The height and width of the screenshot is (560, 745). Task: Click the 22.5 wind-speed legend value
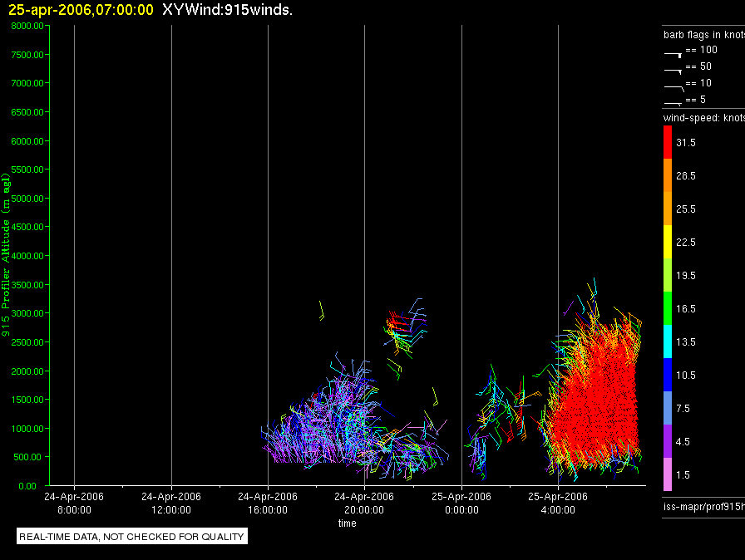686,243
